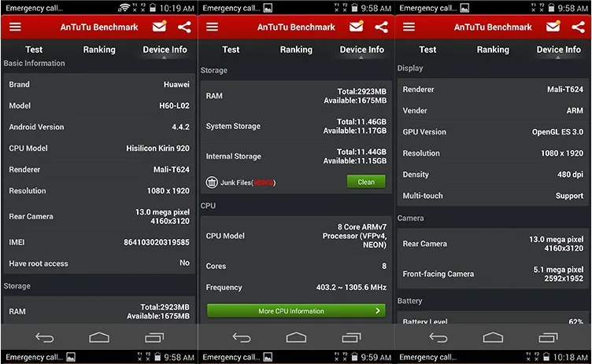Screen dimensions: 592x364
Task: Tap share icon in right phone screen
Action: (x=579, y=27)
